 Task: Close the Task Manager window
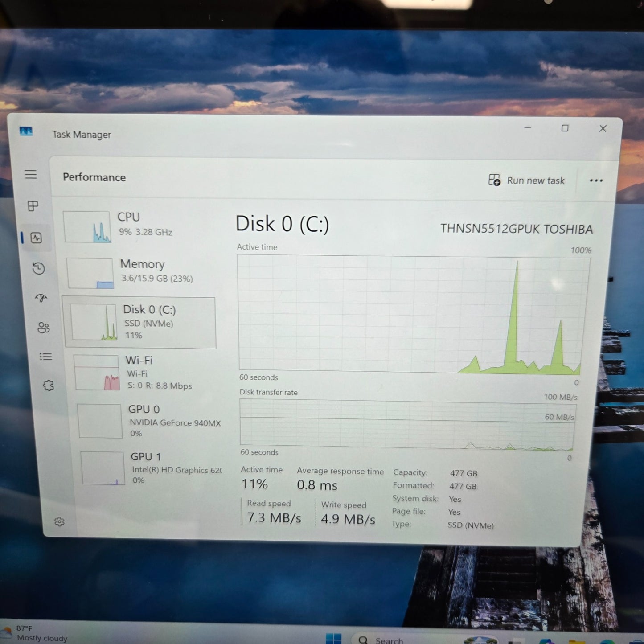pos(603,129)
